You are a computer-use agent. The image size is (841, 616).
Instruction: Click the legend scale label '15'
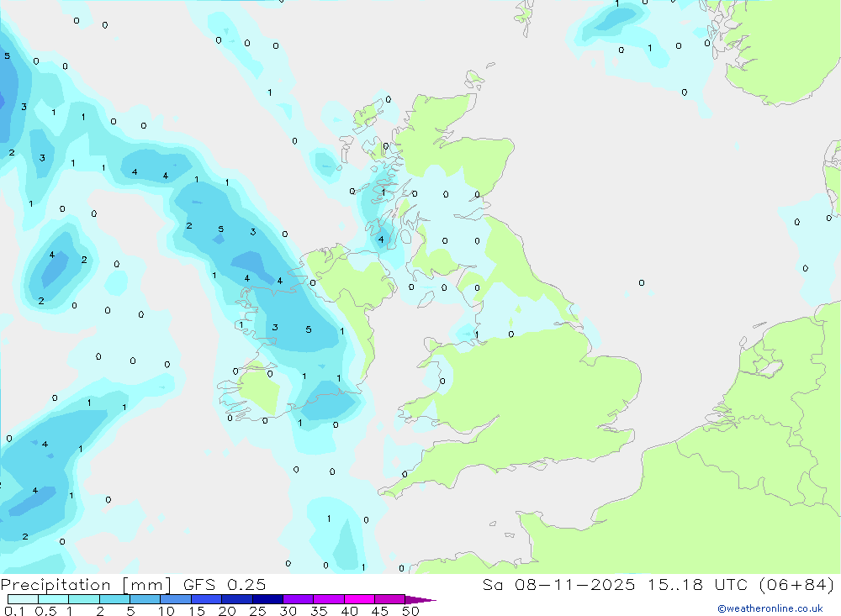pos(197,611)
